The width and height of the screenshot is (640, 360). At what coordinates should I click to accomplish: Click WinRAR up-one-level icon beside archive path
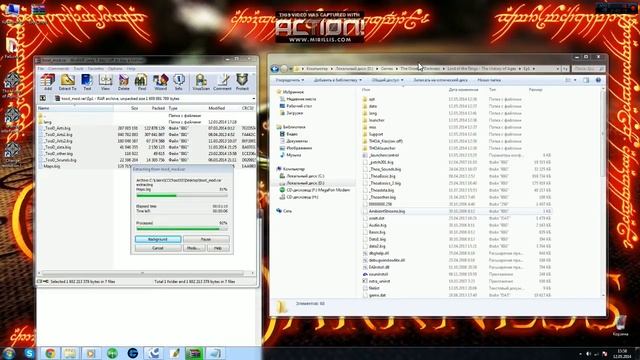[43, 98]
